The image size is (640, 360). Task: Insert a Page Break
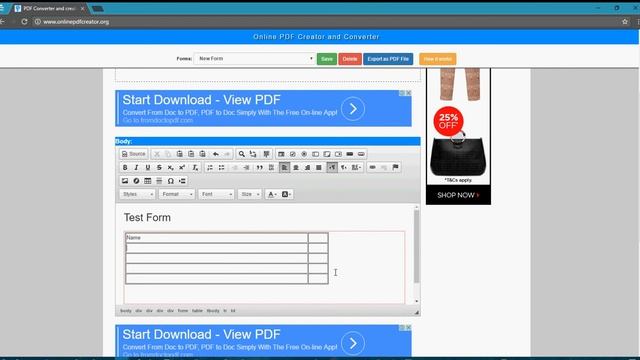coord(182,181)
